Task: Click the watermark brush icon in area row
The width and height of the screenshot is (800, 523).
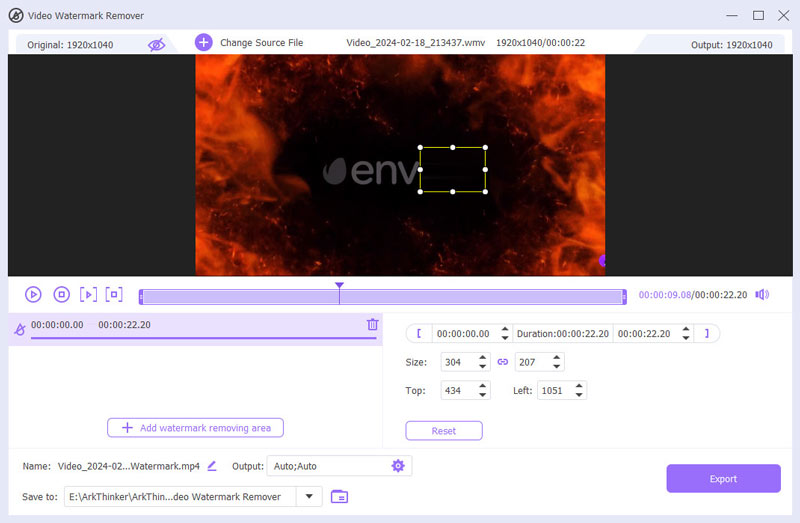Action: point(19,329)
